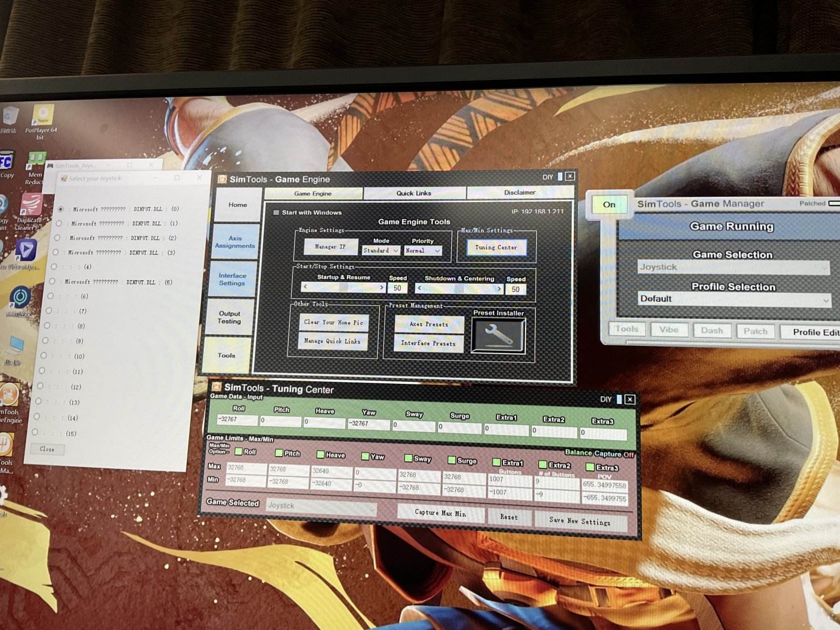Open the Tuning Center button
This screenshot has height=630, width=840.
(496, 247)
